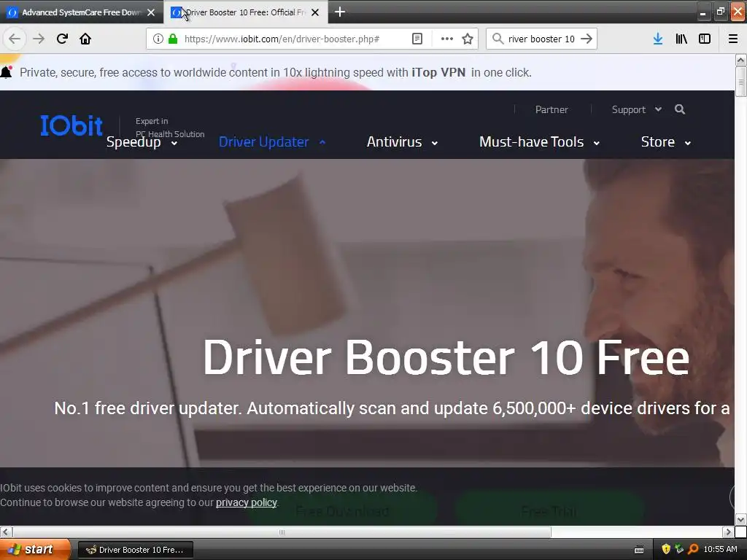The image size is (747, 560).
Task: Click the horizontal scrollbar thumb
Action: (282, 532)
